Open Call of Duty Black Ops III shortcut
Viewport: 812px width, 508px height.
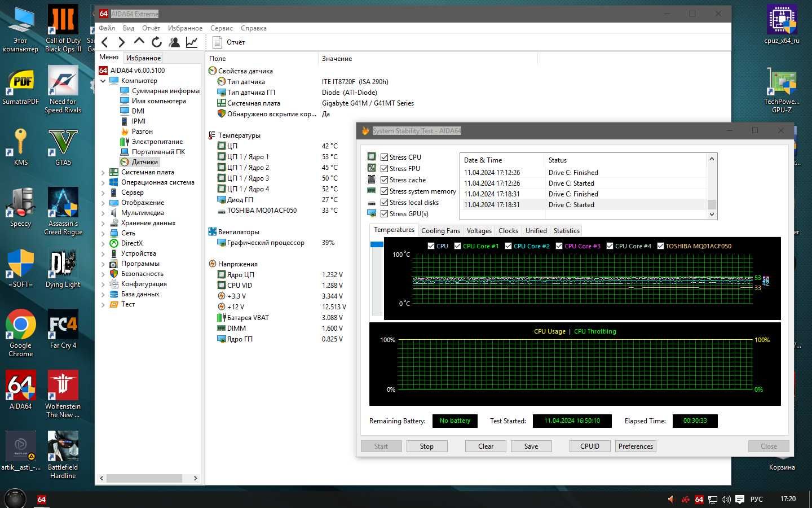63,28
